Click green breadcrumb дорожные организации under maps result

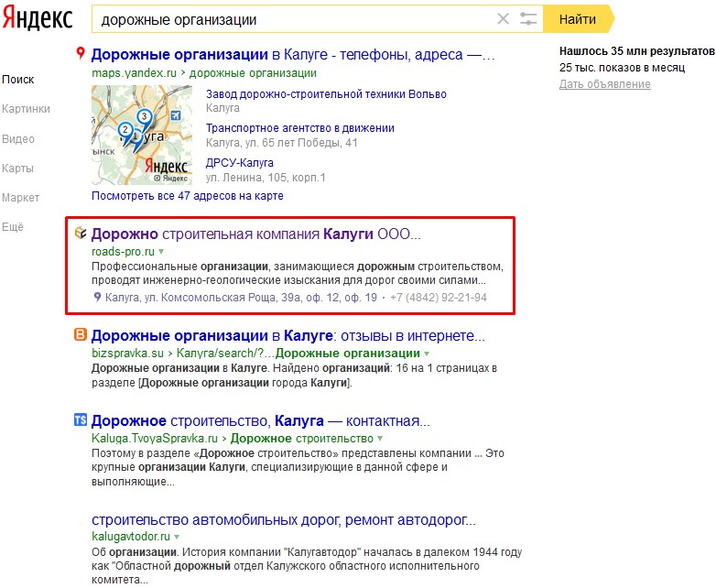[x=253, y=73]
